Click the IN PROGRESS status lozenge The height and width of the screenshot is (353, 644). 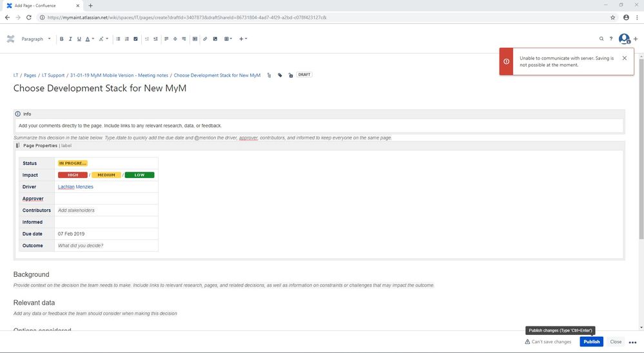pyautogui.click(x=73, y=163)
